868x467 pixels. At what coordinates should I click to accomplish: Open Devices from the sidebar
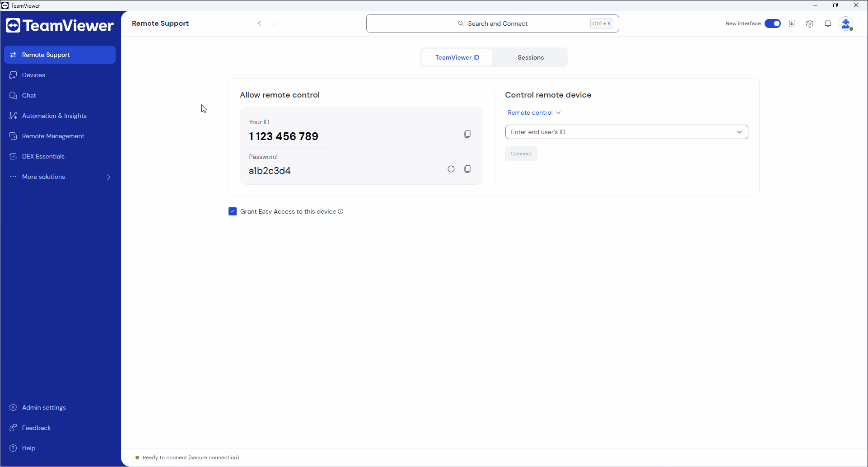(33, 75)
